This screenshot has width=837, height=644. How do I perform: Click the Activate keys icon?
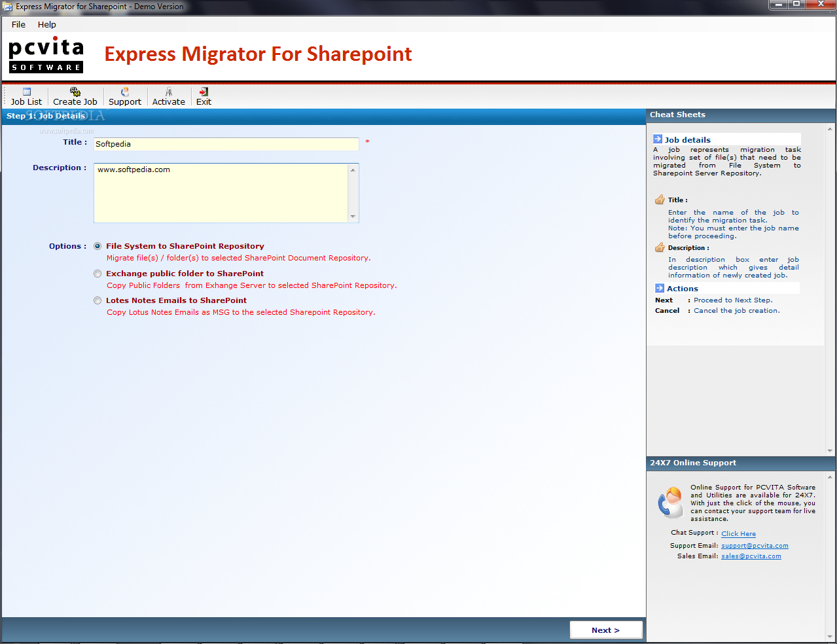click(x=169, y=92)
